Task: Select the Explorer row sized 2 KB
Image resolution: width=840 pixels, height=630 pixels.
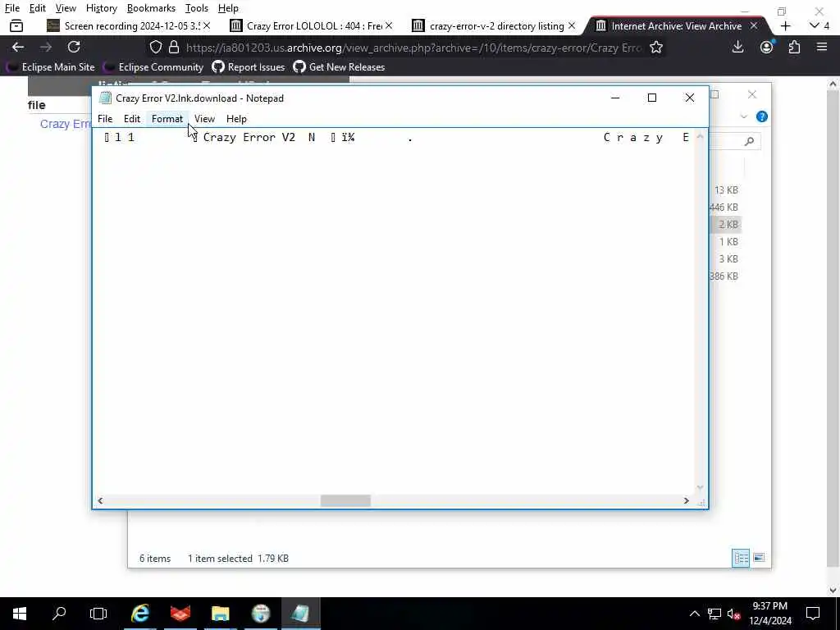Action: point(726,225)
